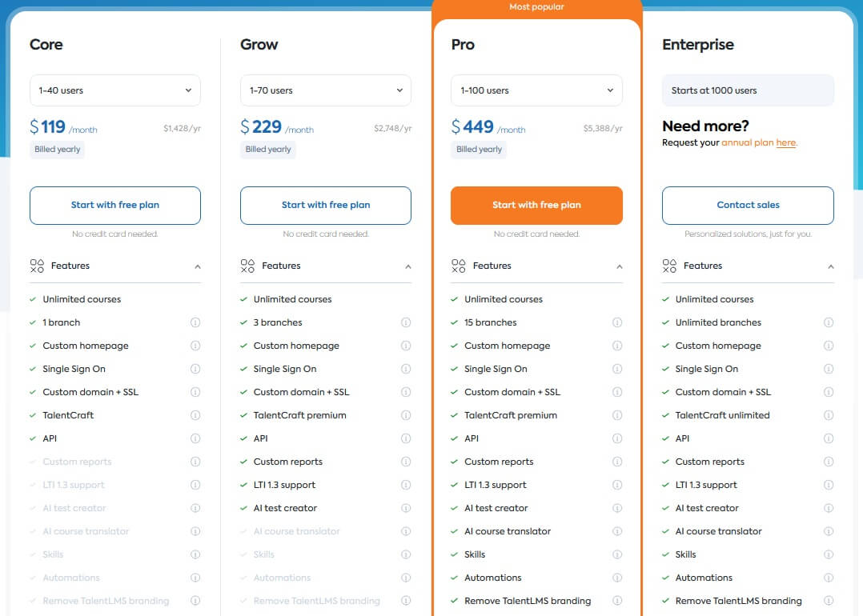The height and width of the screenshot is (616, 863).
Task: Open the Core 1-40 users dropdown
Action: [115, 90]
